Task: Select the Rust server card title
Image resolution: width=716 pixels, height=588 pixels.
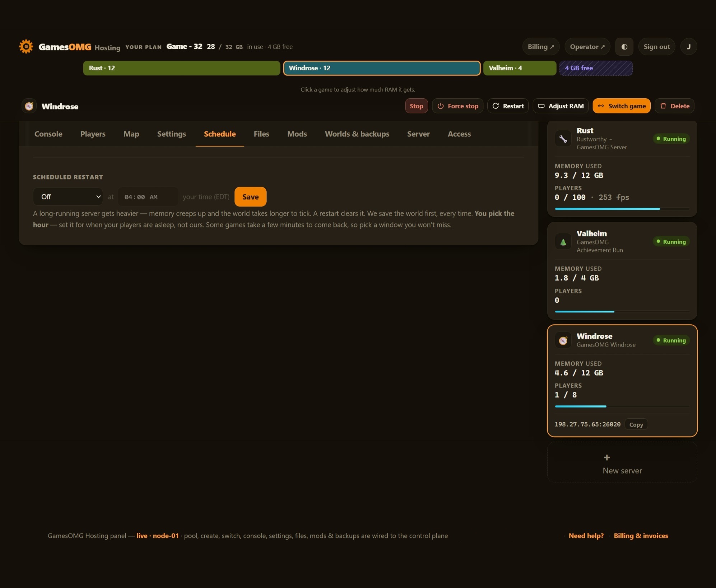Action: pyautogui.click(x=585, y=131)
